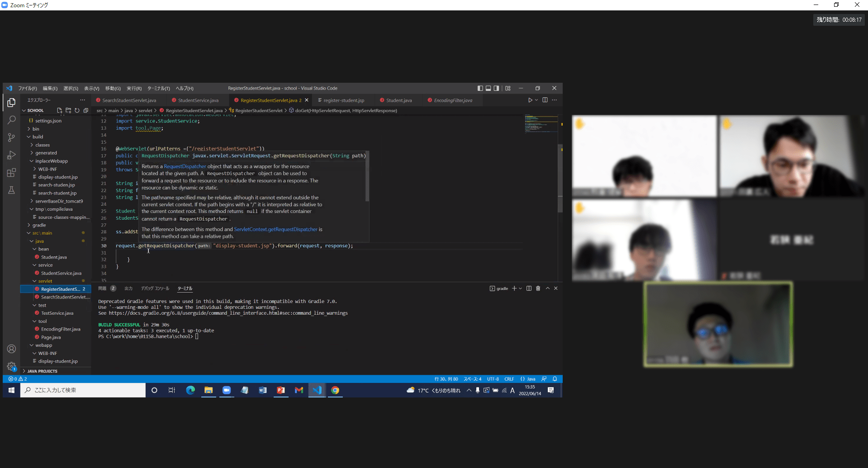Image resolution: width=868 pixels, height=468 pixels.
Task: Expand the gradle folder in explorer
Action: (39, 225)
